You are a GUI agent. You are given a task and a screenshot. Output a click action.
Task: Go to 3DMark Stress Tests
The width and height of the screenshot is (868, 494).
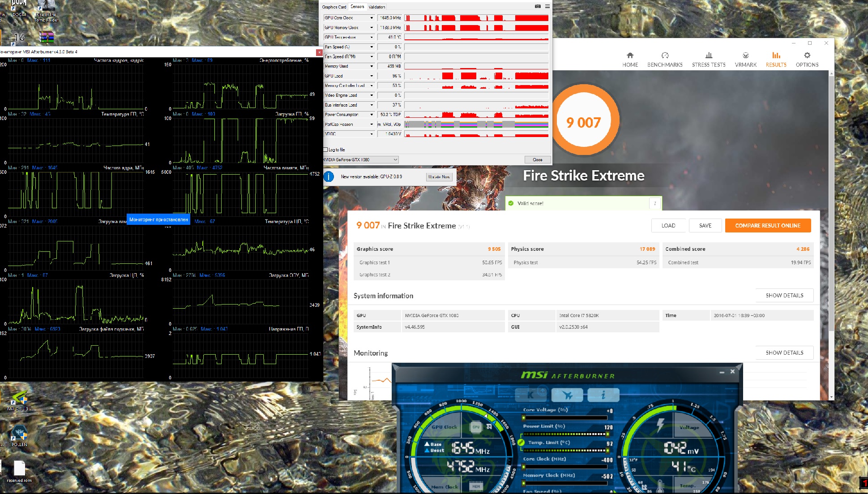[708, 59]
